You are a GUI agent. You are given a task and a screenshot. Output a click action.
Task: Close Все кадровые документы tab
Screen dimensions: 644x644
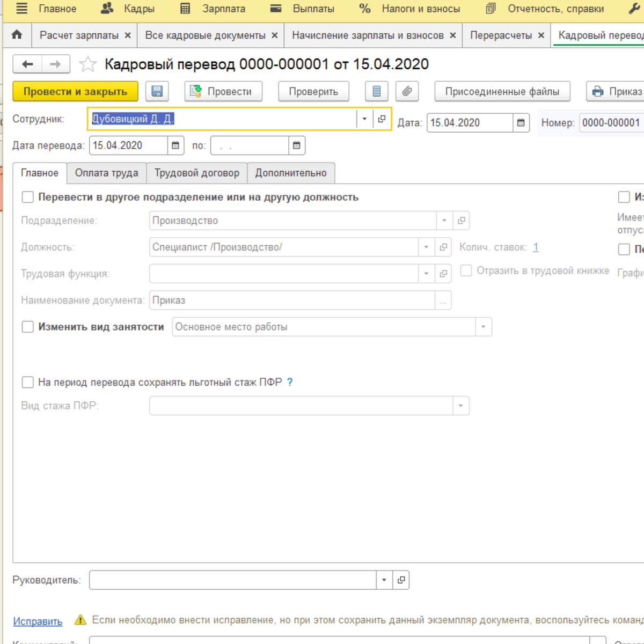click(274, 35)
